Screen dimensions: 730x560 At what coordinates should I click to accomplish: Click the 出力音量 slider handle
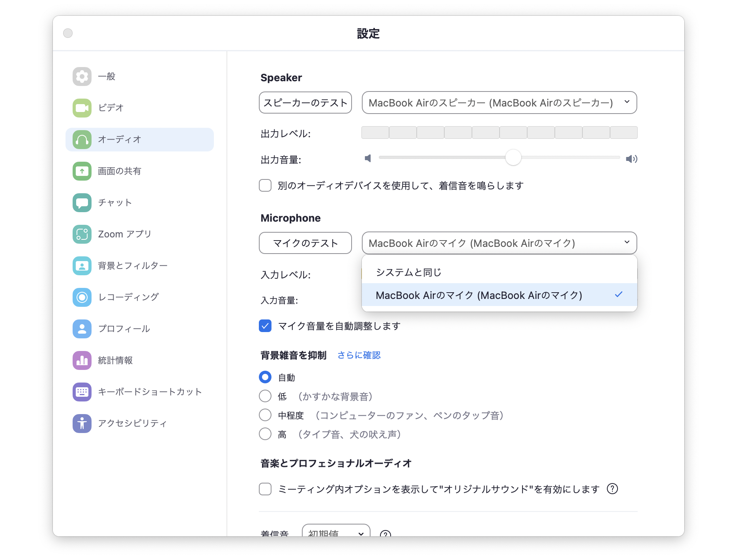pos(513,157)
